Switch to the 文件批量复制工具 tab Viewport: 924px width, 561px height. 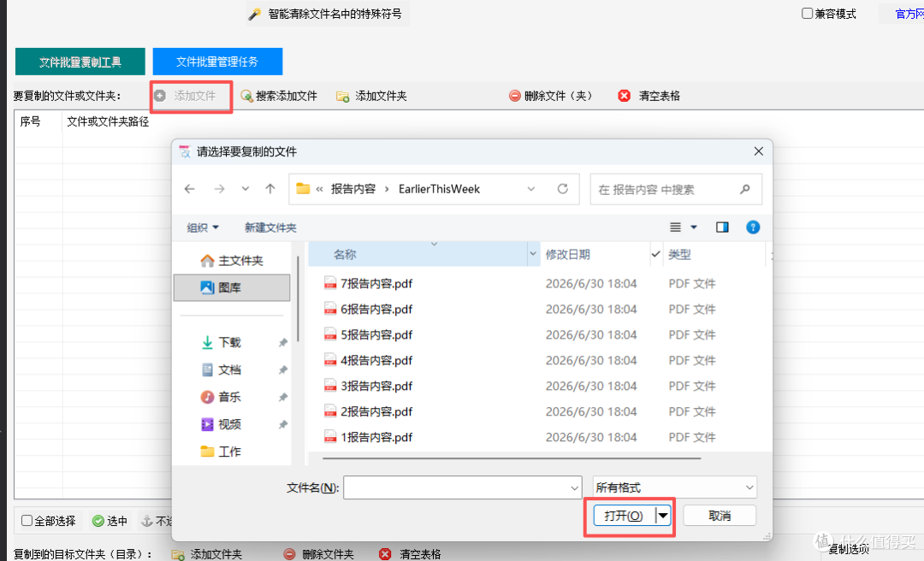80,62
